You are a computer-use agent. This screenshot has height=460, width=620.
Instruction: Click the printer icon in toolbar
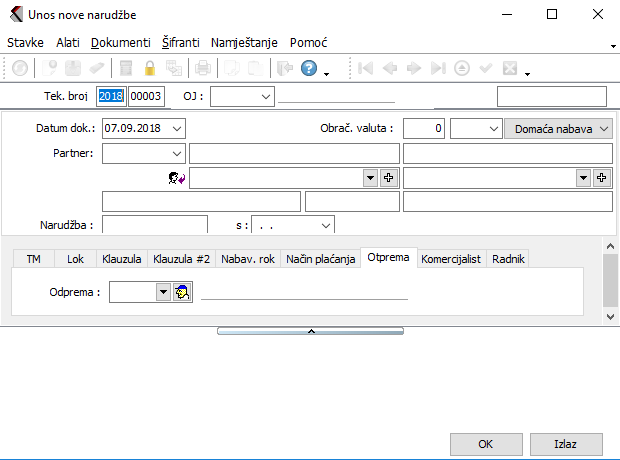click(203, 69)
